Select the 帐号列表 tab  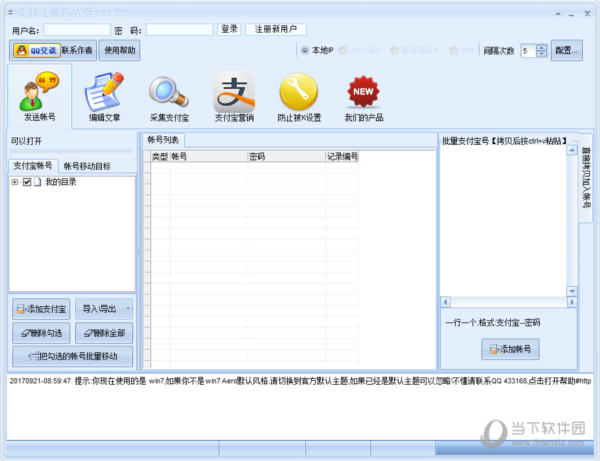pos(163,140)
